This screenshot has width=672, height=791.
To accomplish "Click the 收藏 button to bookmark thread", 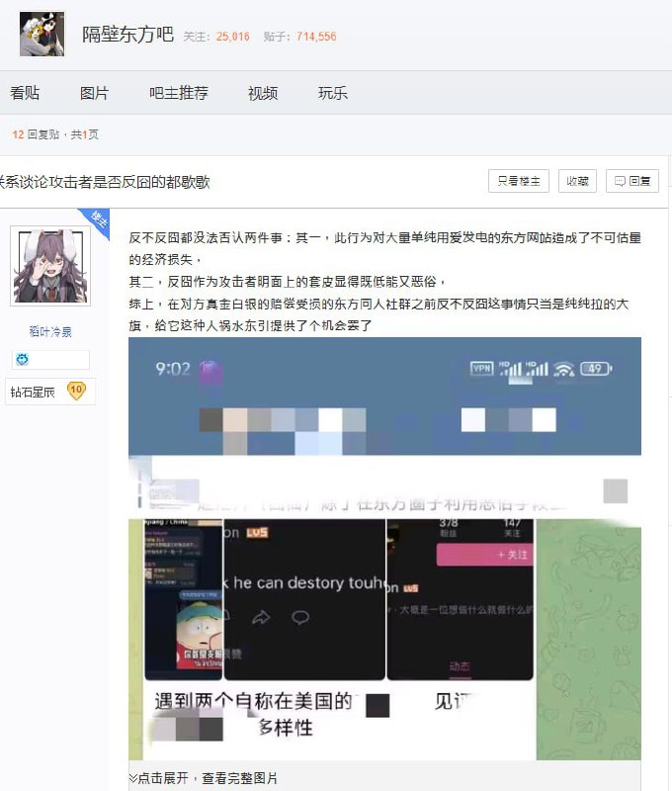I will pos(578,181).
